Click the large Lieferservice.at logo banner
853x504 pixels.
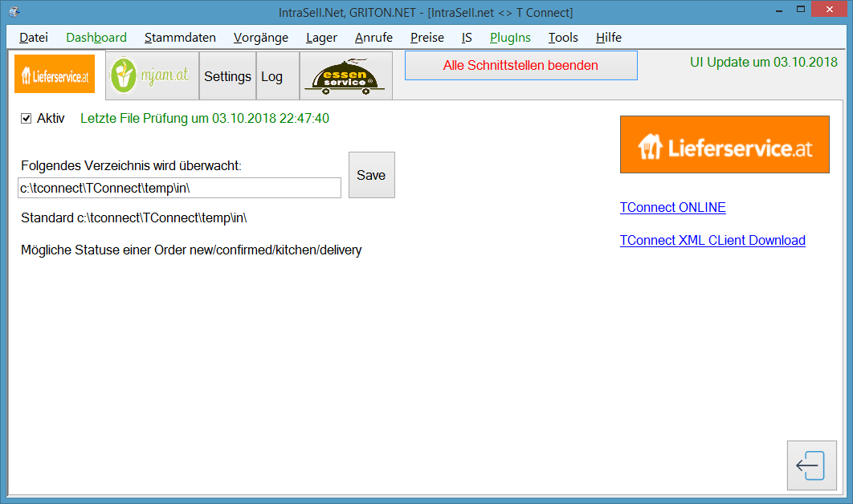[x=724, y=144]
